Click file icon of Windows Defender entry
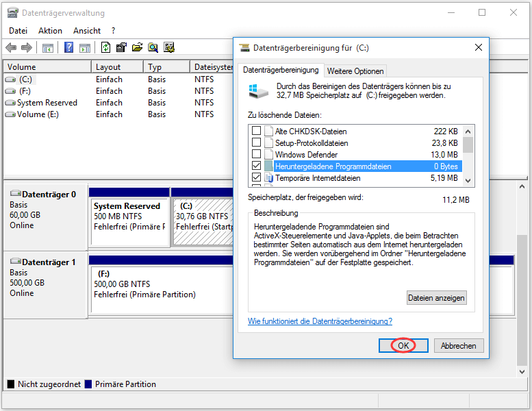532x411 pixels. pos(268,154)
